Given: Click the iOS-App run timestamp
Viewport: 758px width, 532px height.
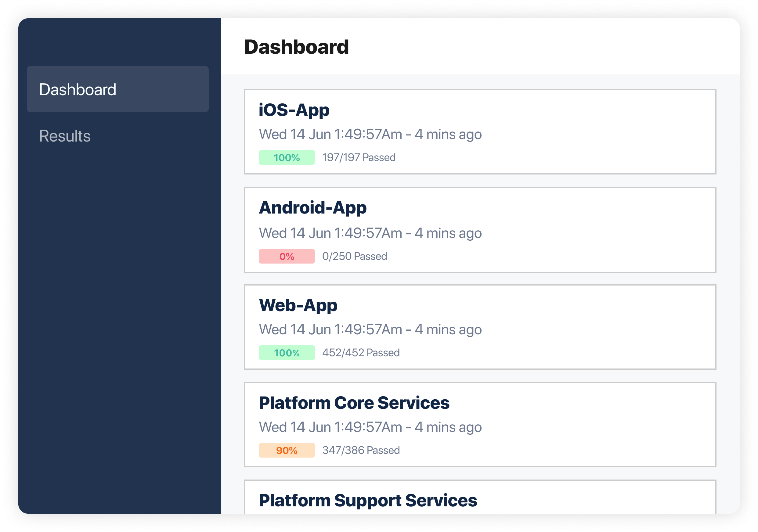Looking at the screenshot, I should pos(370,134).
